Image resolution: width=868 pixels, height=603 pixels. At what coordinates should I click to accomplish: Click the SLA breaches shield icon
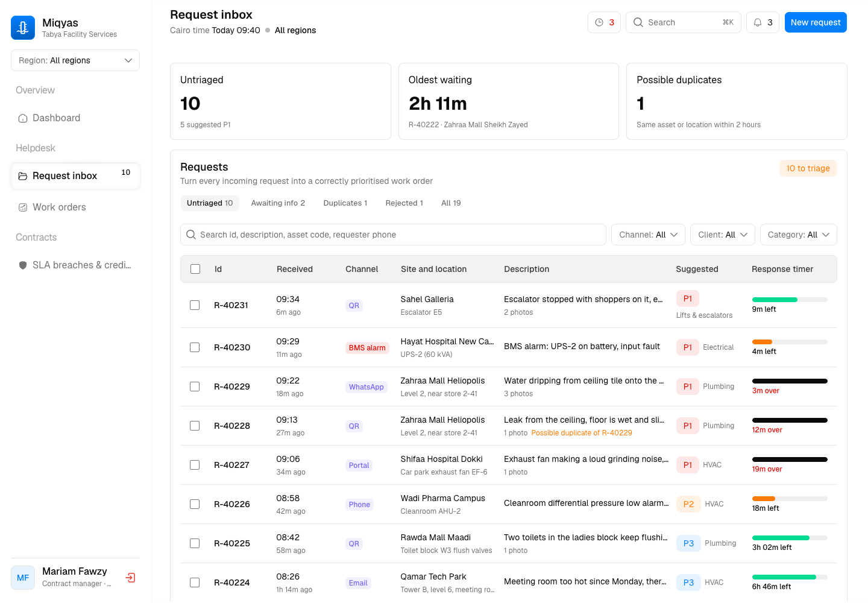[x=23, y=265]
